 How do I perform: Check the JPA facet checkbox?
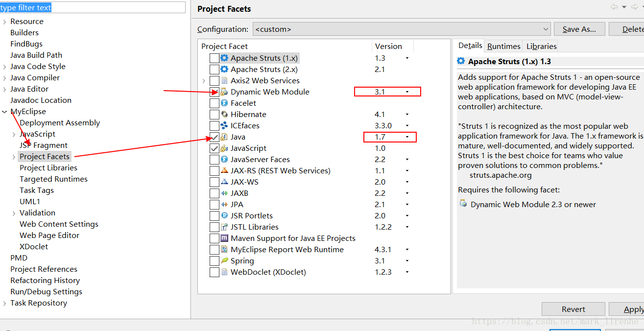point(214,204)
